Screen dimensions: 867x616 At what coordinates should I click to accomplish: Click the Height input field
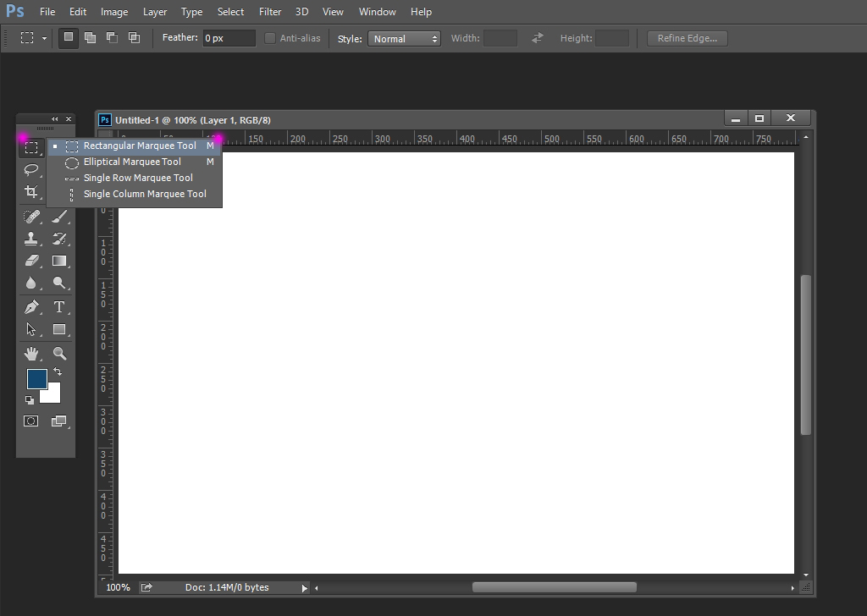coord(612,38)
